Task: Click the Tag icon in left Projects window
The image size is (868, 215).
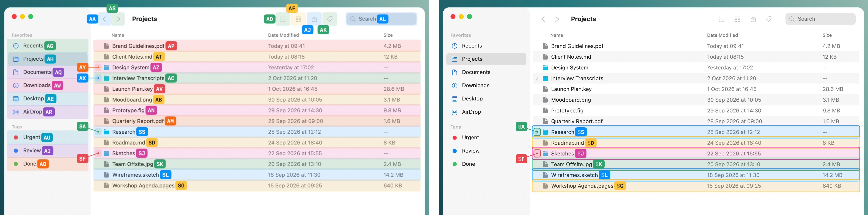Action: pos(330,19)
